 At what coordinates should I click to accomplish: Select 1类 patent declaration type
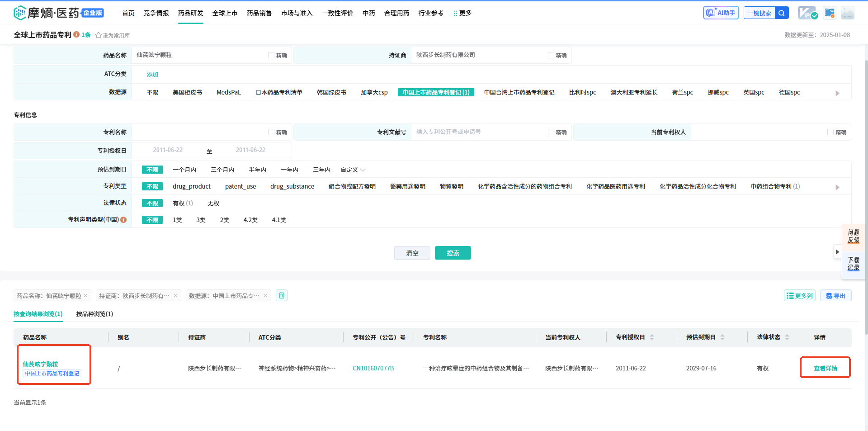point(177,220)
